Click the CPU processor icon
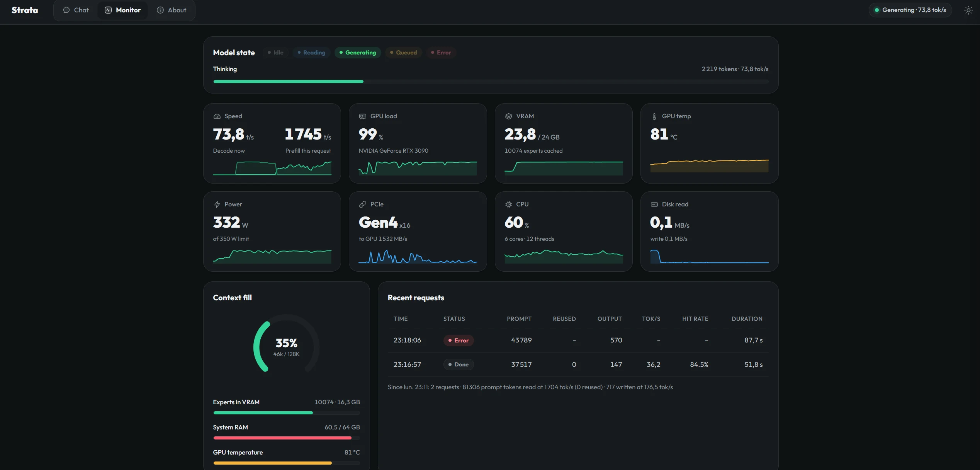The width and height of the screenshot is (980, 470). [509, 204]
